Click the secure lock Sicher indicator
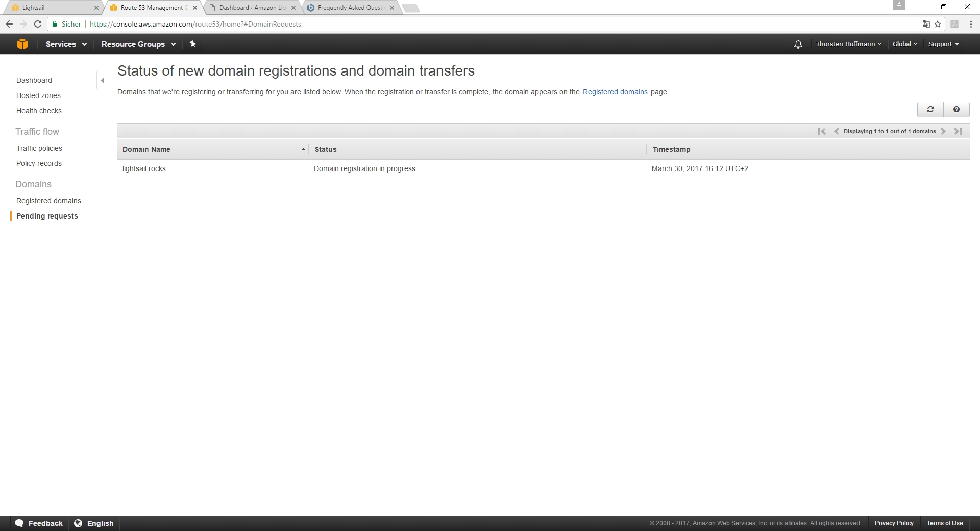980x531 pixels. click(x=66, y=24)
